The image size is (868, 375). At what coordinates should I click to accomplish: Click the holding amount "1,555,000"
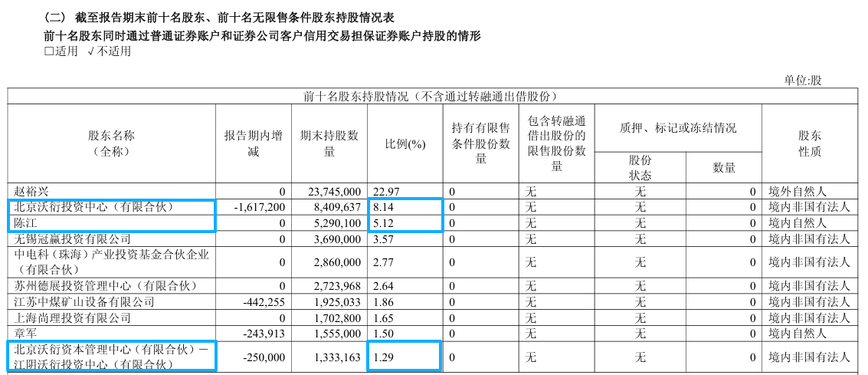[336, 334]
